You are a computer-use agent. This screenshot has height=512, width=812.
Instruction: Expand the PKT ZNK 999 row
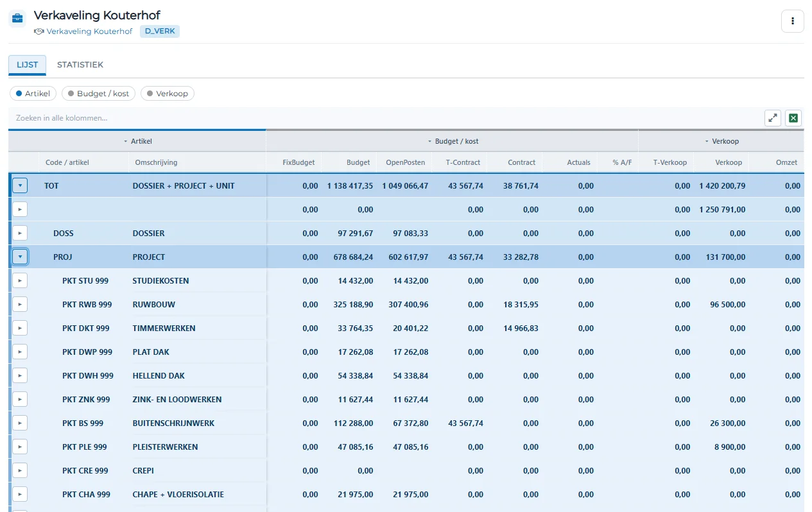click(x=20, y=400)
